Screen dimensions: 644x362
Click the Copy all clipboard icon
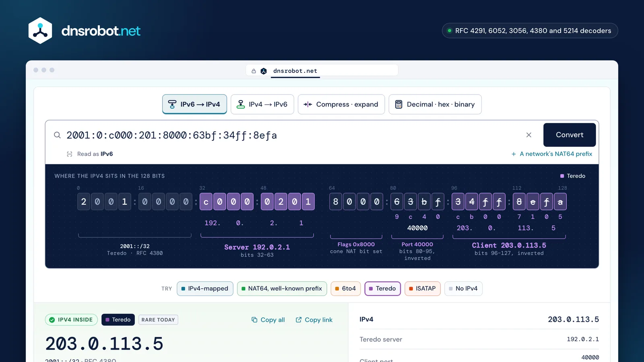tap(254, 320)
